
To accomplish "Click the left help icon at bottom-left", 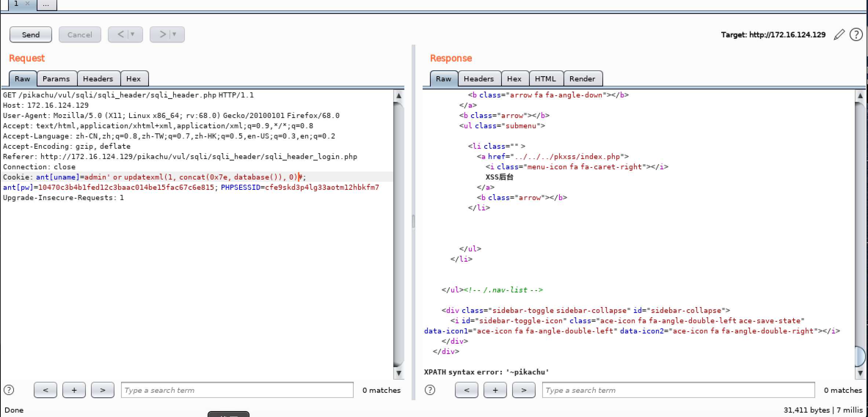I will pos(8,390).
